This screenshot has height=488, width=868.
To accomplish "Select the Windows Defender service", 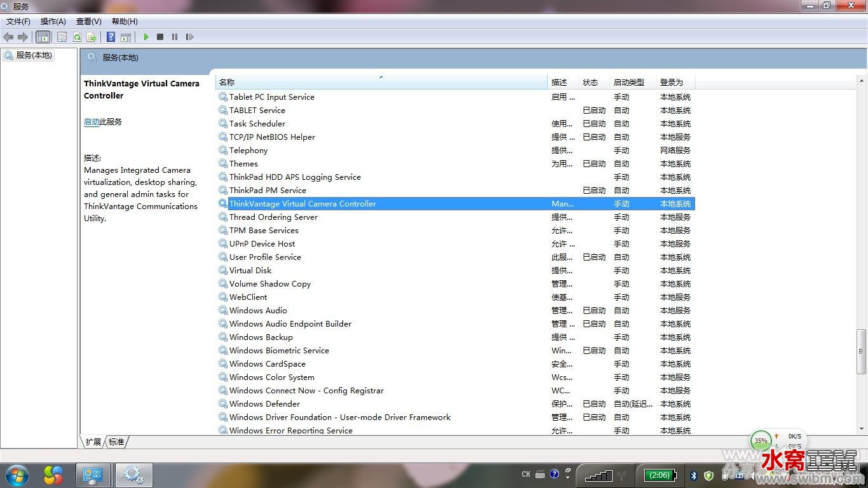I will pos(456,404).
